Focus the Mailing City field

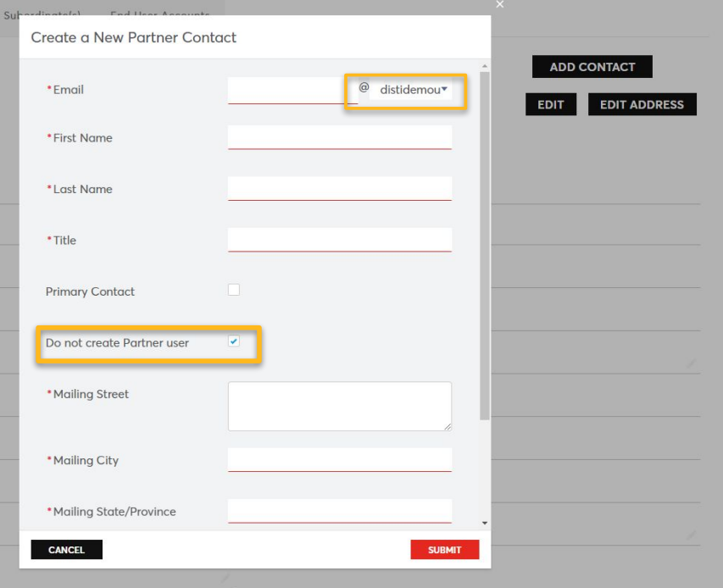pyautogui.click(x=339, y=459)
